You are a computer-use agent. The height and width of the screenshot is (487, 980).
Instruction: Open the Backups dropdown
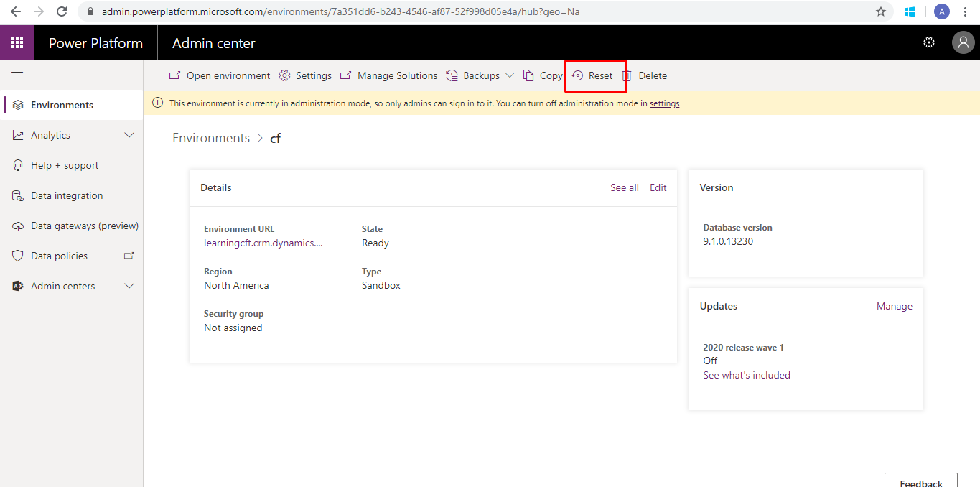(x=480, y=75)
